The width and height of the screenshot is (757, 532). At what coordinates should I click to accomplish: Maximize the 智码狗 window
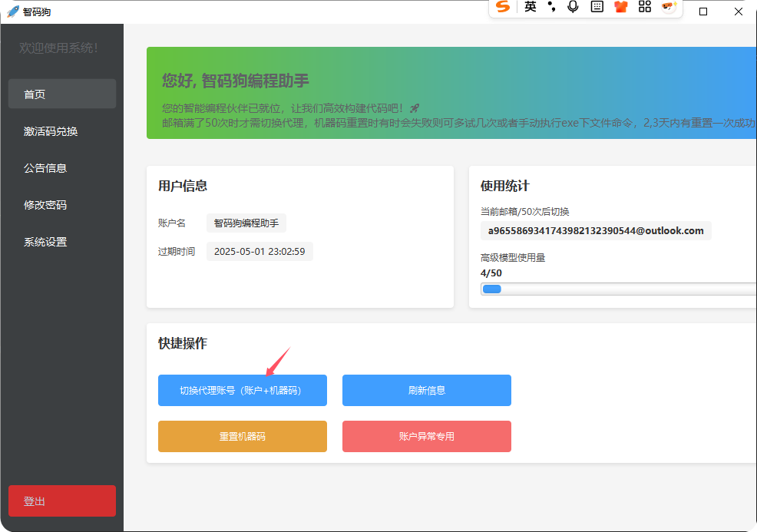(702, 12)
